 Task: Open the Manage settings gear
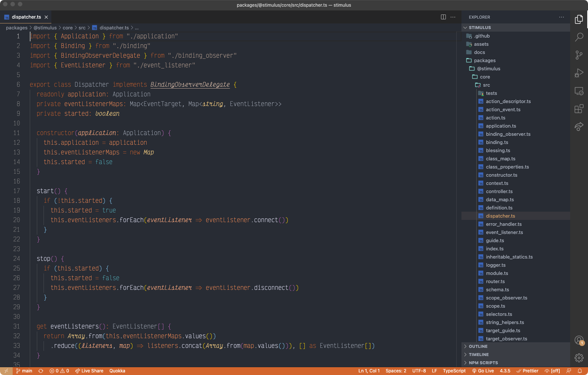pos(579,358)
